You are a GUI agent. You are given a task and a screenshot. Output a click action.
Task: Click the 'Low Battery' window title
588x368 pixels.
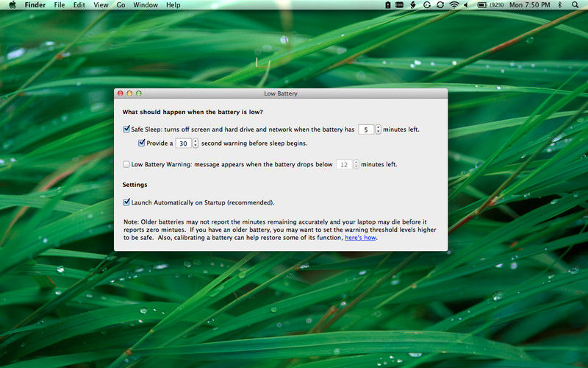(281, 93)
